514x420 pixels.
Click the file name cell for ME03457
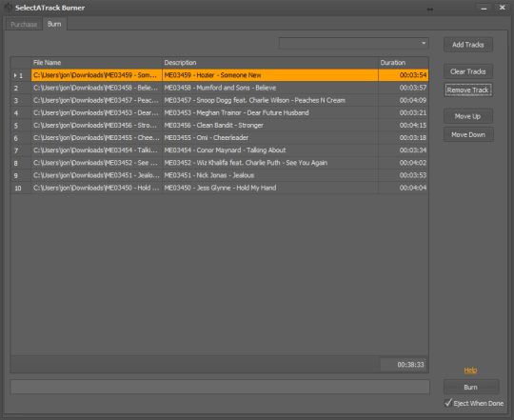tap(96, 100)
